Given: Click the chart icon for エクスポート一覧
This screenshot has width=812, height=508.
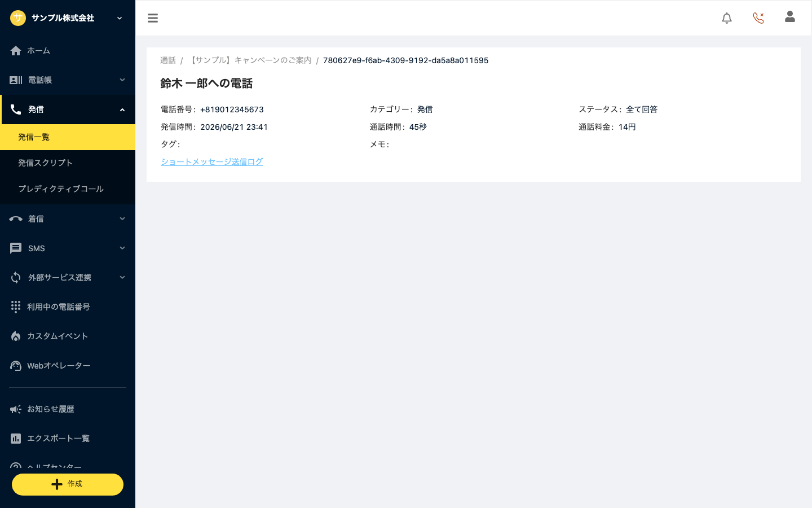Looking at the screenshot, I should (16, 439).
